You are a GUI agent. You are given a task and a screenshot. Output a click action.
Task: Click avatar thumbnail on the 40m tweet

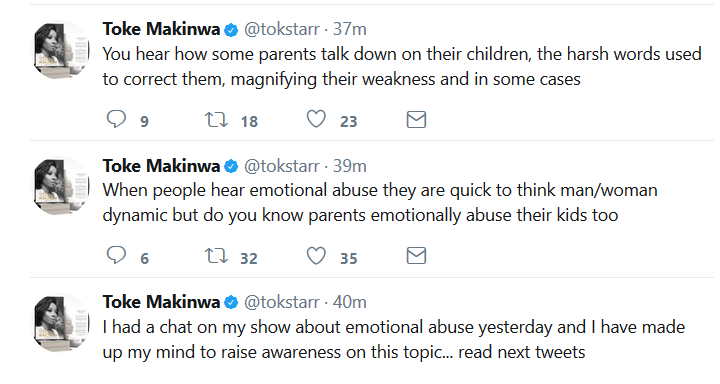(61, 322)
